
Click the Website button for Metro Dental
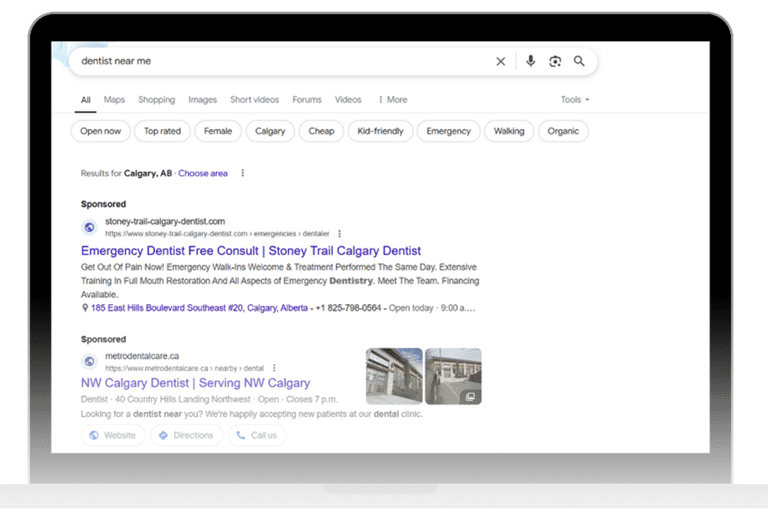click(x=113, y=435)
